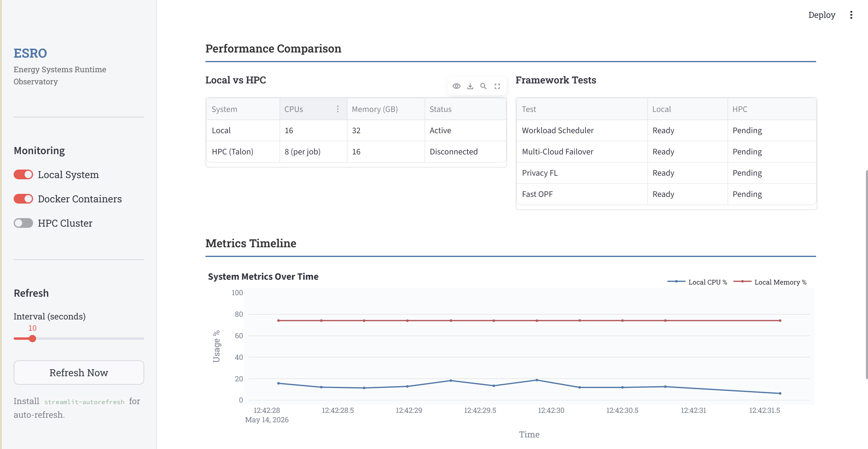Screen dimensions: 868x449
Task: Select the '8 (per job)' cell
Action: pyautogui.click(x=314, y=152)
